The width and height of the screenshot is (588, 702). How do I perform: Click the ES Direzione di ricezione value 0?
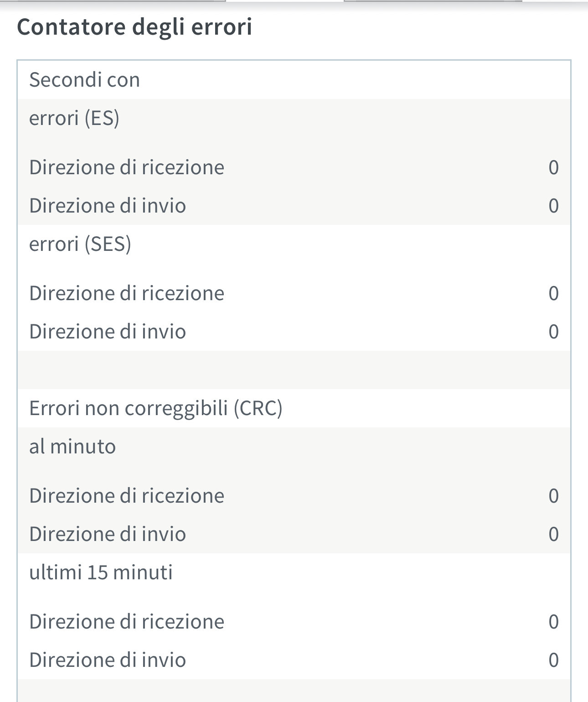553,167
